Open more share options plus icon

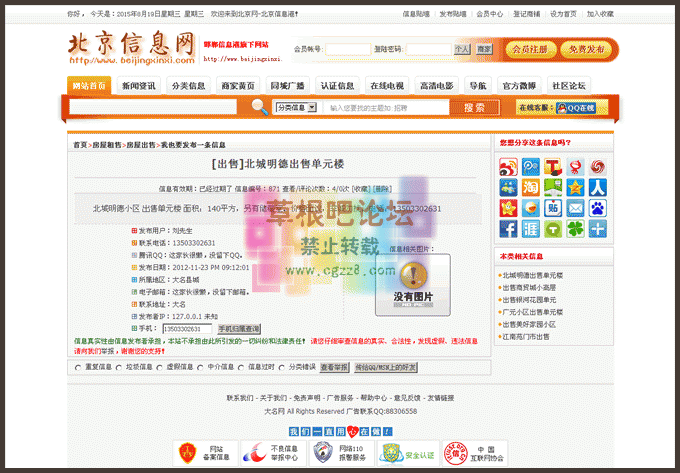point(598,229)
